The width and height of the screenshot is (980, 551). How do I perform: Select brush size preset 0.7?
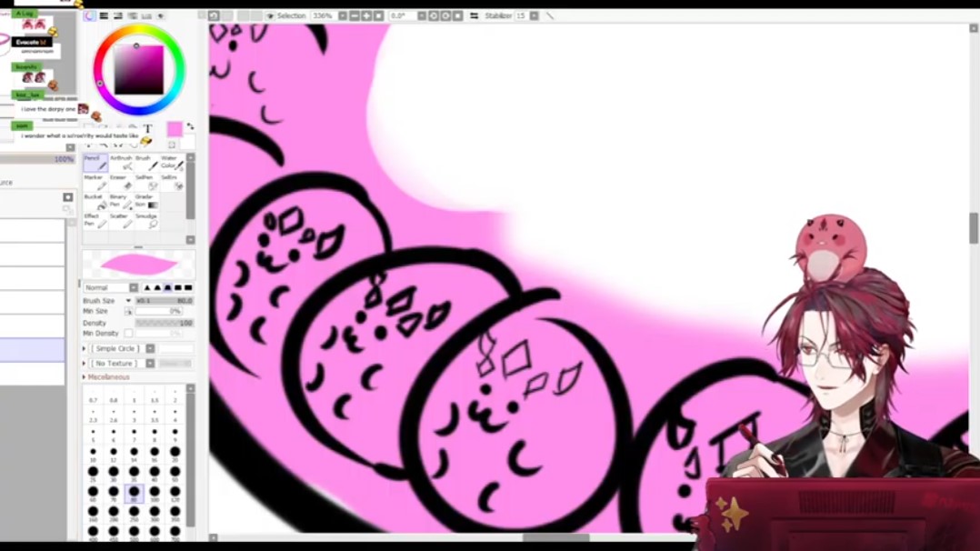point(93,396)
